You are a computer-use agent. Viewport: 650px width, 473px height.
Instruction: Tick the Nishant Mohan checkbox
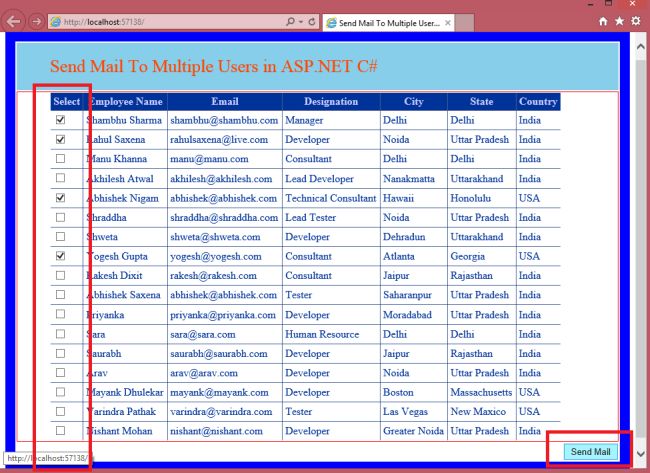[x=61, y=430]
